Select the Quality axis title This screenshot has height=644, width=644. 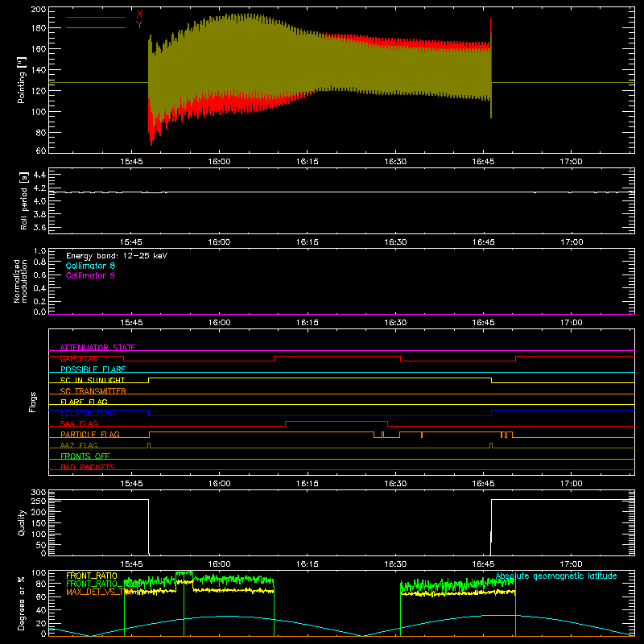coord(22,522)
